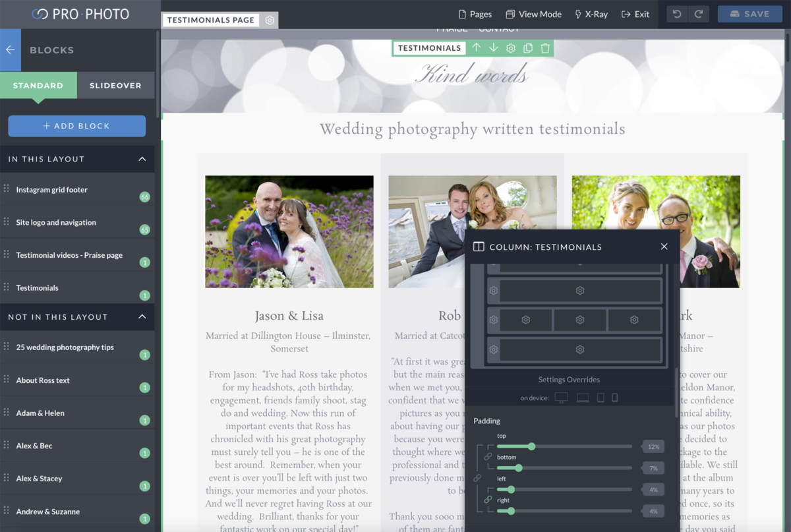Click row gear of bottom layout row
Image resolution: width=791 pixels, height=532 pixels.
point(493,349)
